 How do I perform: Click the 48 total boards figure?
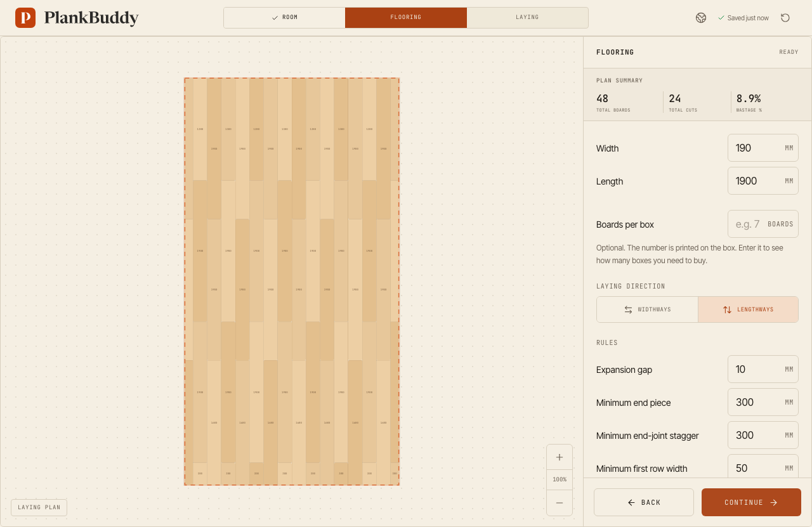tap(602, 98)
